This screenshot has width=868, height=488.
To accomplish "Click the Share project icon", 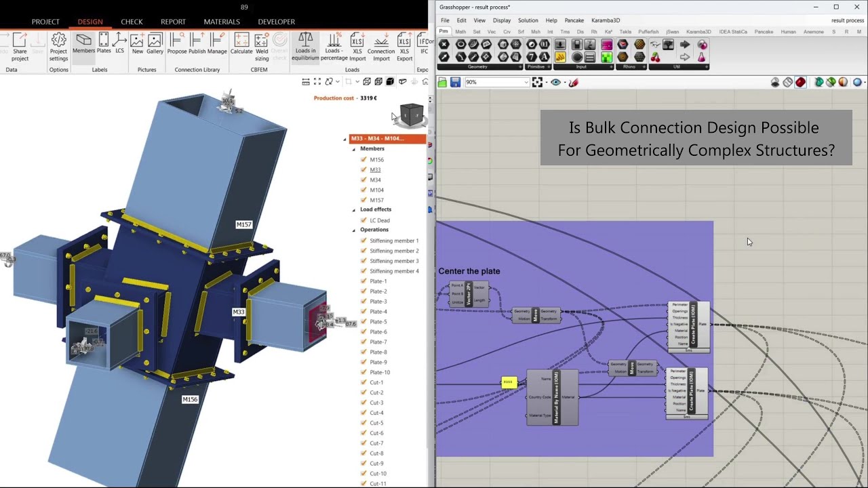I will click(20, 46).
